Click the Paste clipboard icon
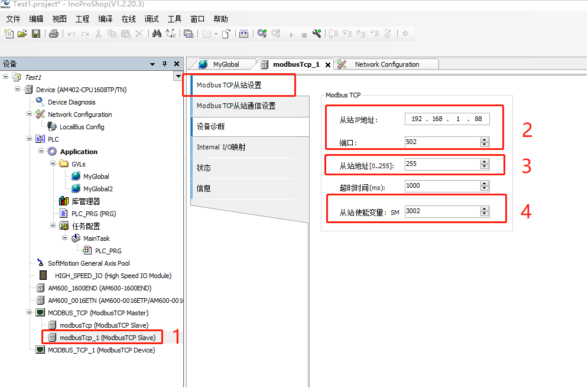Screen dimensions: 588x392 tap(126, 34)
